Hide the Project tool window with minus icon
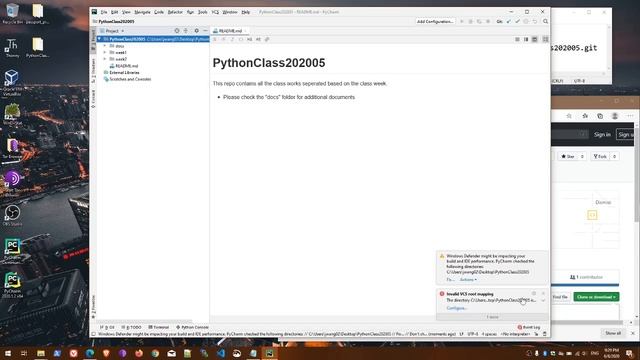This screenshot has width=640, height=360. [x=205, y=31]
